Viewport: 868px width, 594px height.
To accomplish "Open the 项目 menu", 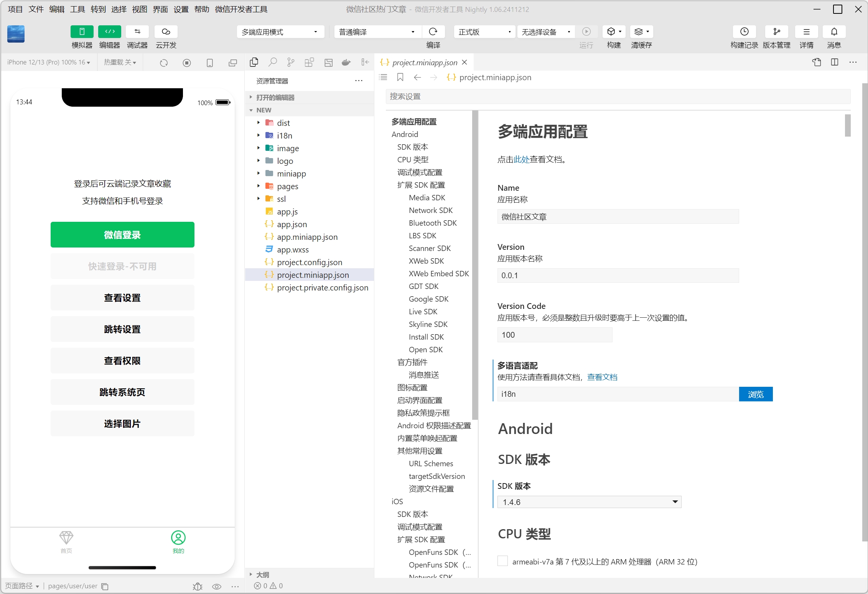I will (x=15, y=9).
